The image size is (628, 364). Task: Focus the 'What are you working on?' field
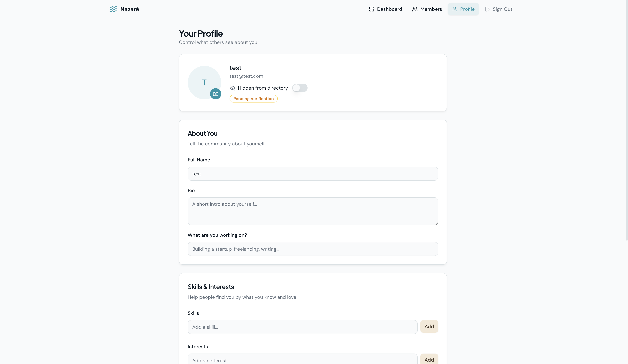pyautogui.click(x=313, y=249)
